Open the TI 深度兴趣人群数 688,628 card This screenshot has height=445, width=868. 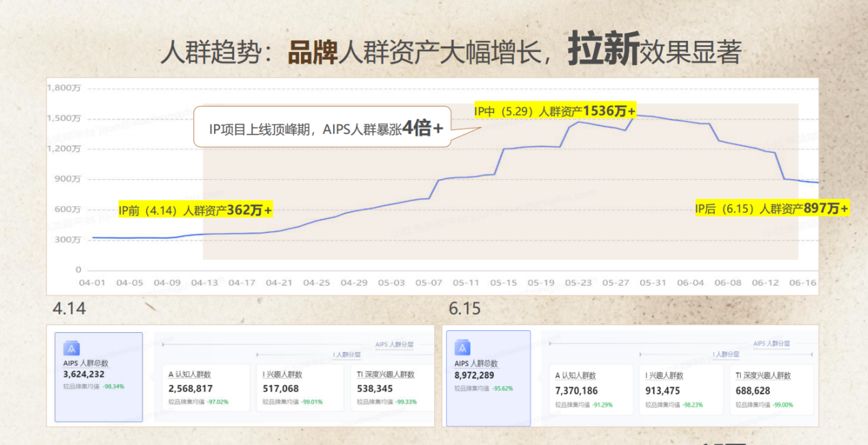(772, 390)
